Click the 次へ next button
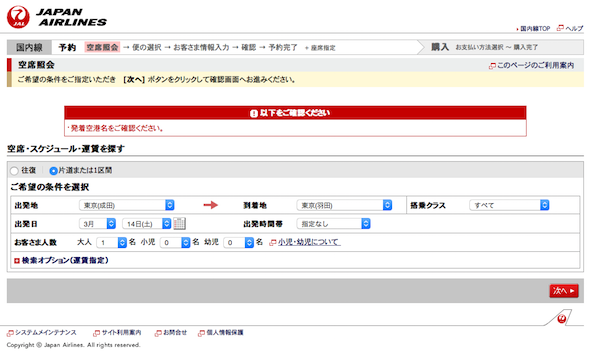Image resolution: width=600 pixels, height=363 pixels. 564,291
